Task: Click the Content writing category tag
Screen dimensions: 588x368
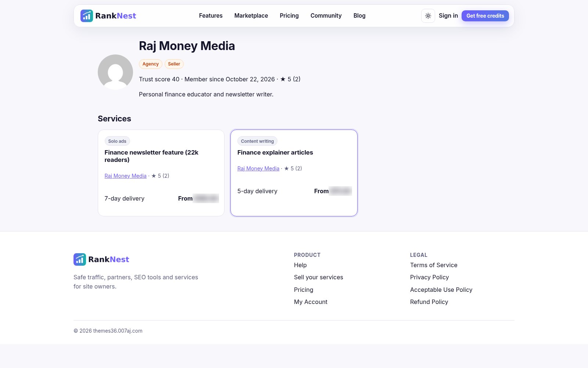Action: point(257,141)
